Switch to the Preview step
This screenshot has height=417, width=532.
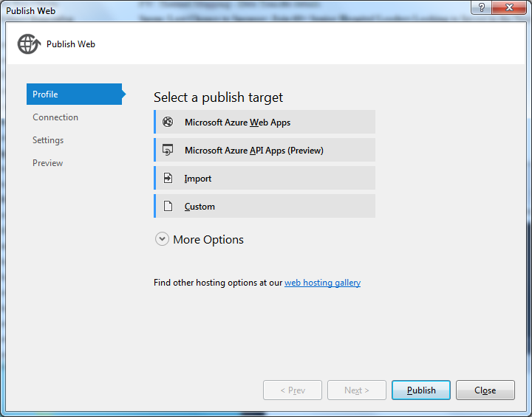(x=47, y=163)
